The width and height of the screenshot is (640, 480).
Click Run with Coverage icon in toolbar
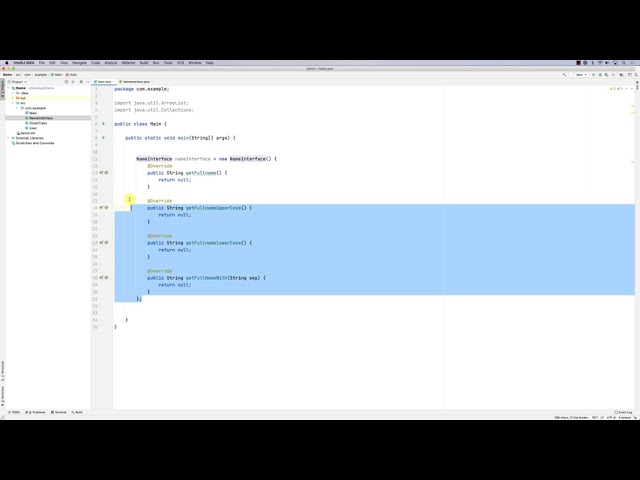(607, 75)
